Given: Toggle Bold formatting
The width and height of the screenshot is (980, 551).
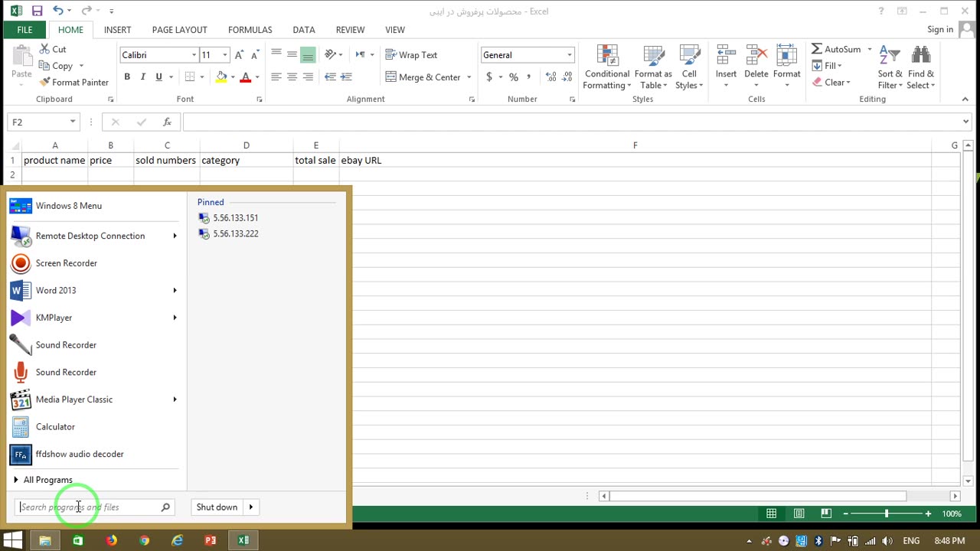Looking at the screenshot, I should [127, 77].
